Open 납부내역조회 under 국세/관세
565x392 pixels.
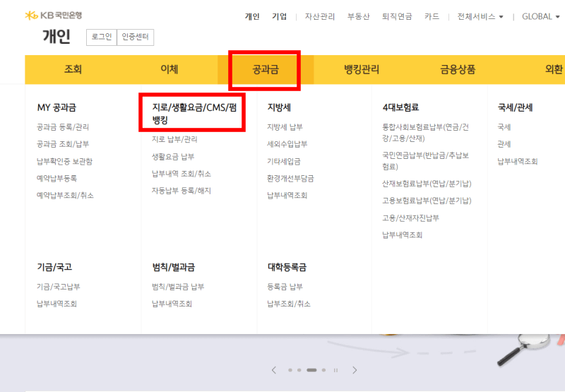point(518,161)
